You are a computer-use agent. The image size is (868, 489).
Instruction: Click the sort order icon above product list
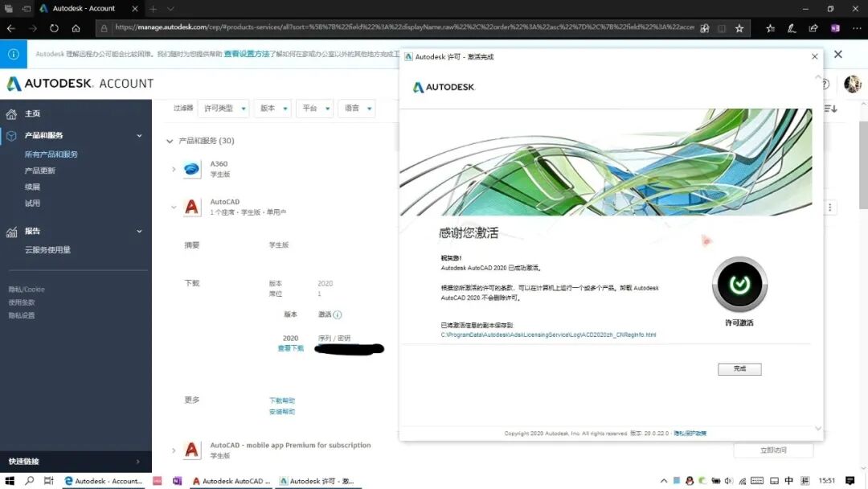(830, 109)
